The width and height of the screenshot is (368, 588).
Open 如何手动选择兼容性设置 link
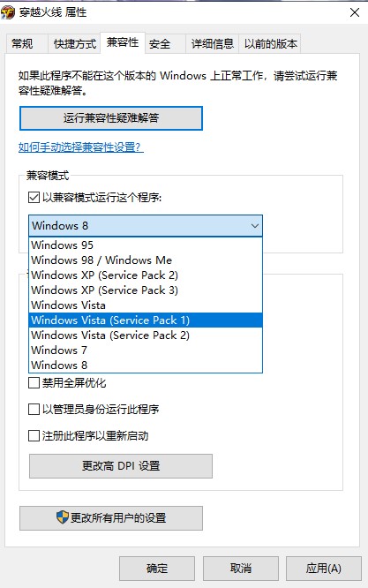click(x=81, y=147)
